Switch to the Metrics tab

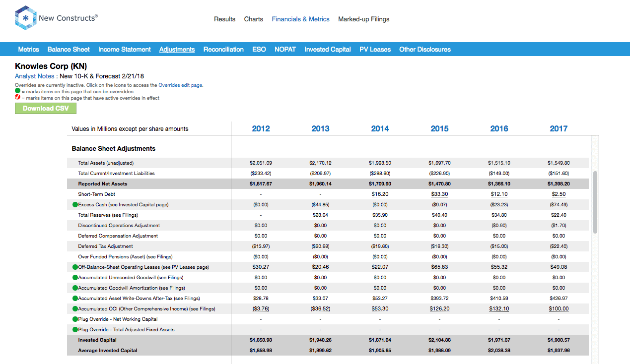[28, 50]
